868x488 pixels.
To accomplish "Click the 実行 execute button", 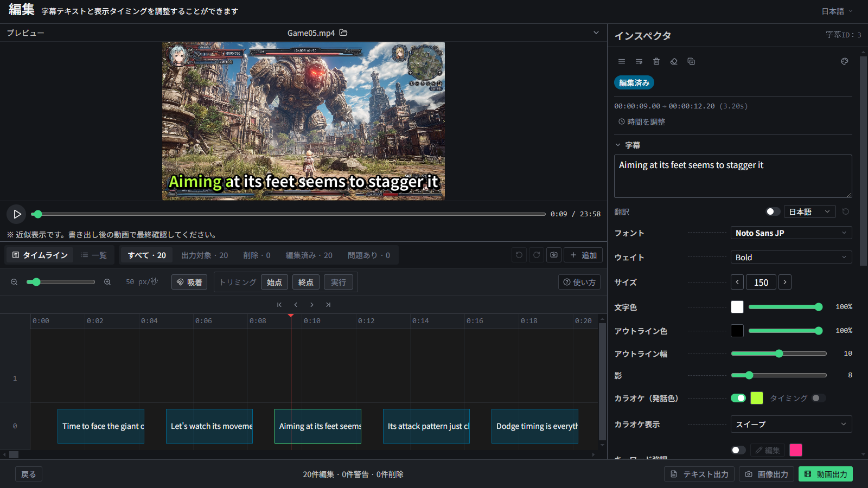I will tap(339, 282).
